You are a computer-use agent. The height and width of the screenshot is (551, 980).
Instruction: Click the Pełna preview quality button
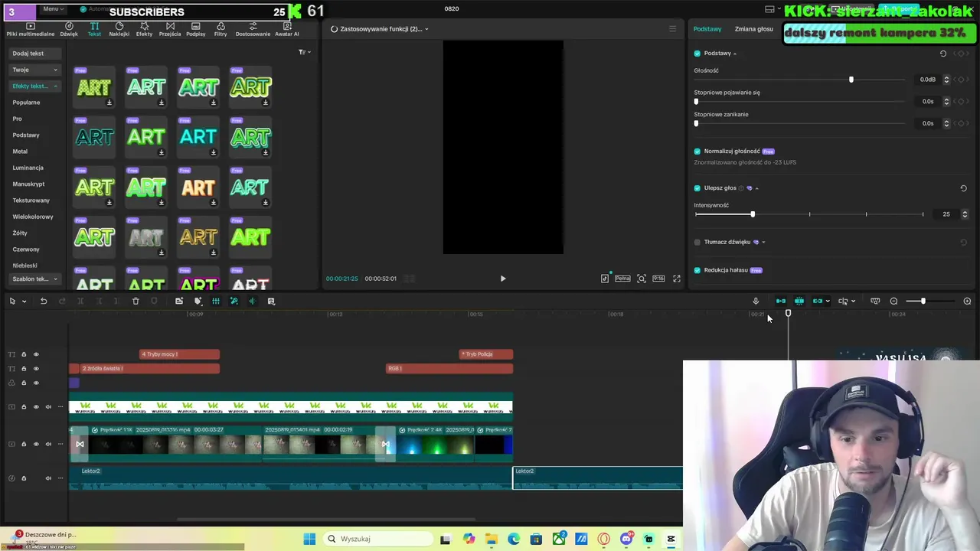622,279
